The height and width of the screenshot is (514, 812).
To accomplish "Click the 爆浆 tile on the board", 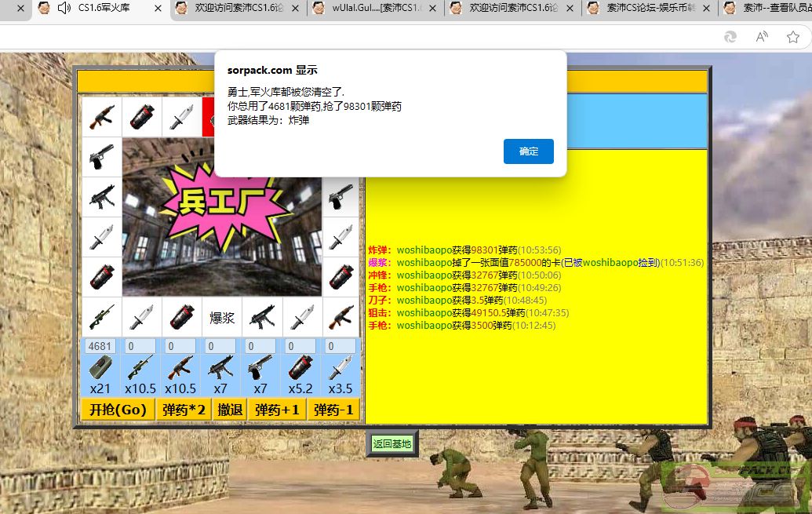I will click(222, 316).
